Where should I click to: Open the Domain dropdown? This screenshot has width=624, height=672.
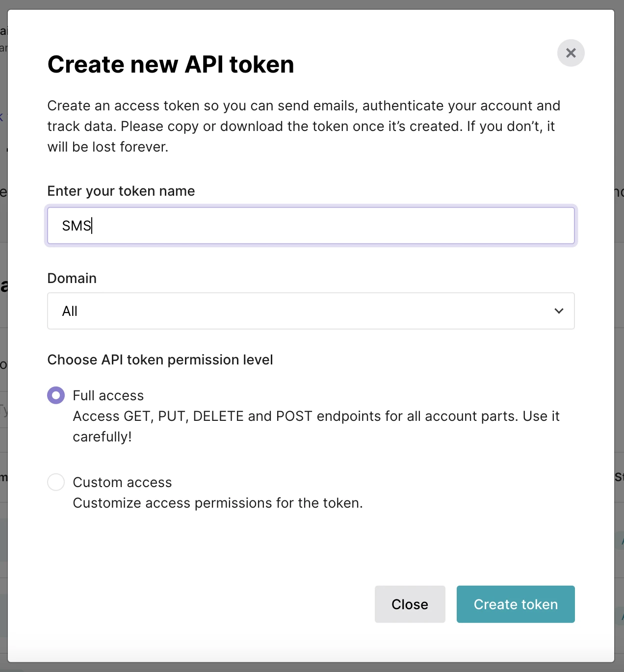point(311,311)
